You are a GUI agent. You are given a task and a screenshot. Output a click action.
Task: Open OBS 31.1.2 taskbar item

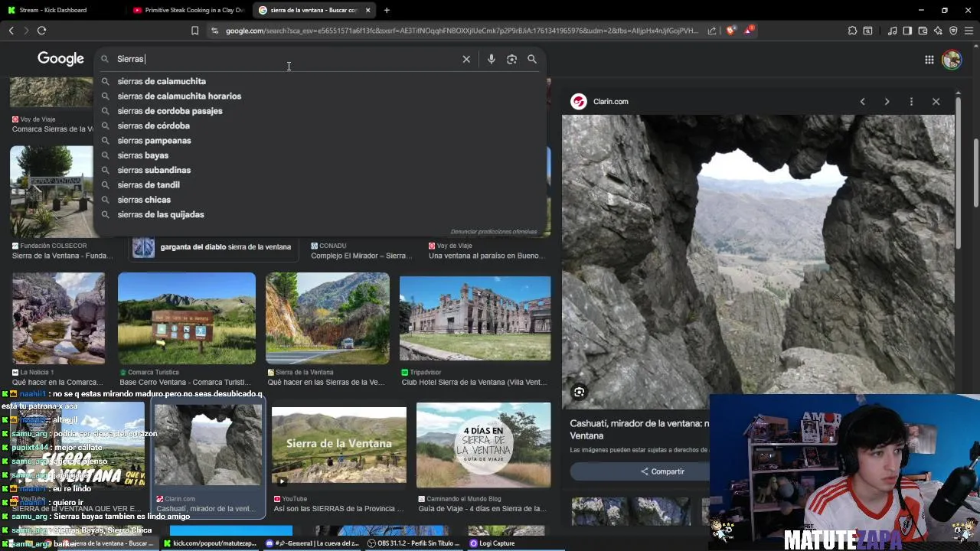point(414,543)
